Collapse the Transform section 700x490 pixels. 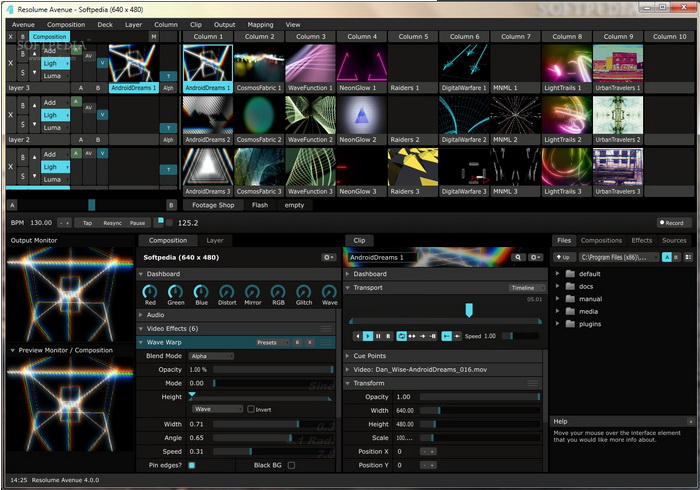[x=347, y=383]
